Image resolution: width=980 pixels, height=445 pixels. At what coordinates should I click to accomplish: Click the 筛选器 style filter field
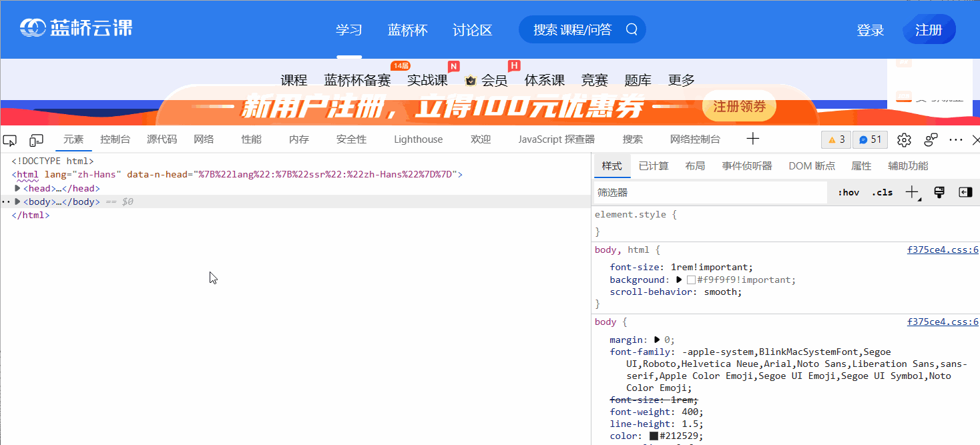[x=710, y=192]
